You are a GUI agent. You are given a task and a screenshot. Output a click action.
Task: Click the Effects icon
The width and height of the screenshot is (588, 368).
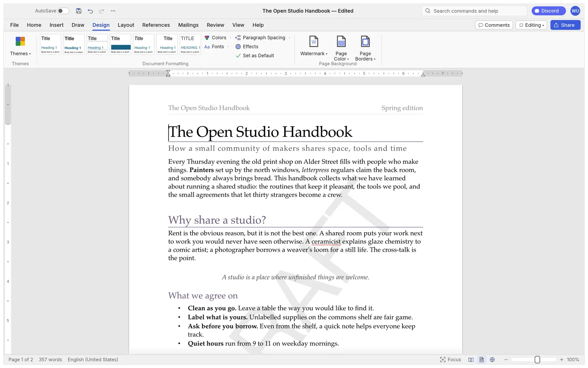[238, 47]
